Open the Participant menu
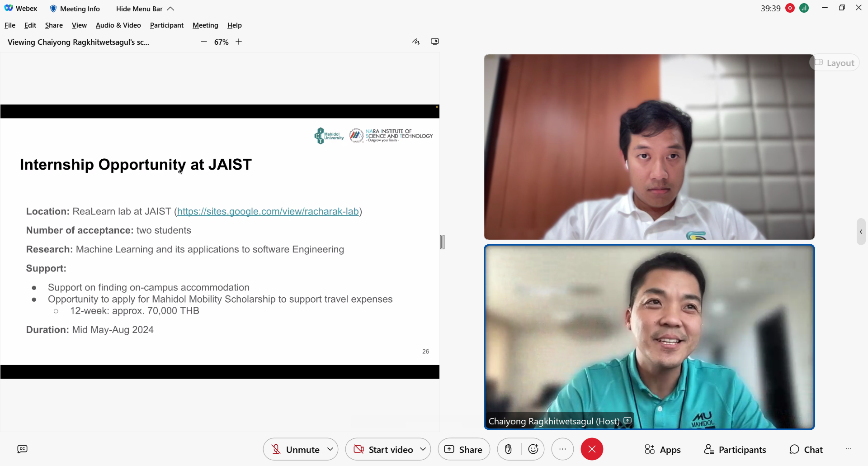This screenshot has height=466, width=868. pos(166,25)
